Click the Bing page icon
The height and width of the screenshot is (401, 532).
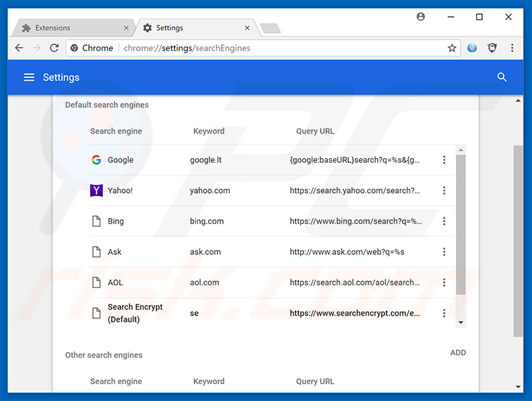coord(96,221)
